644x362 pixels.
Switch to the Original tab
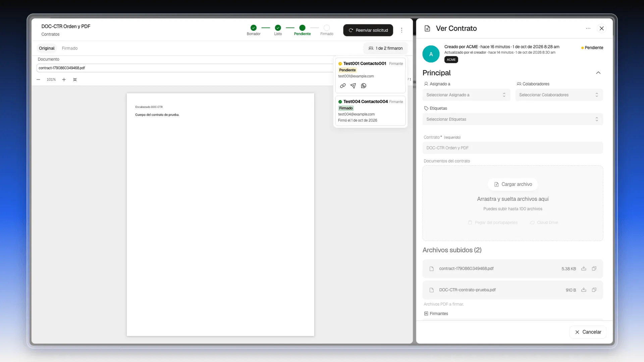click(x=47, y=48)
